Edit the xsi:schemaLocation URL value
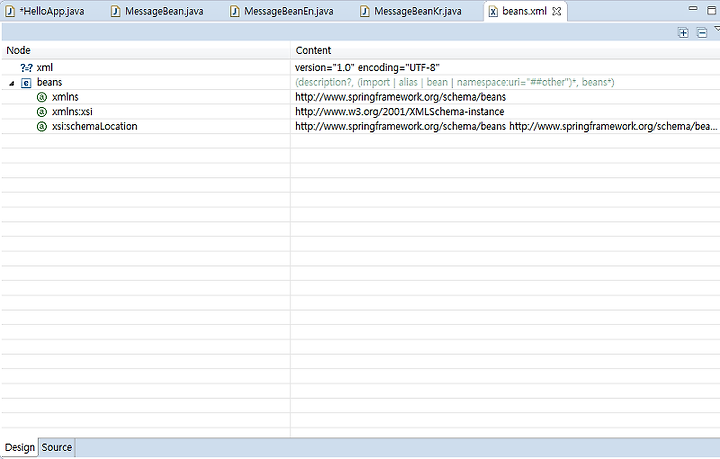Viewport: 720px width, 459px height. pos(506,126)
